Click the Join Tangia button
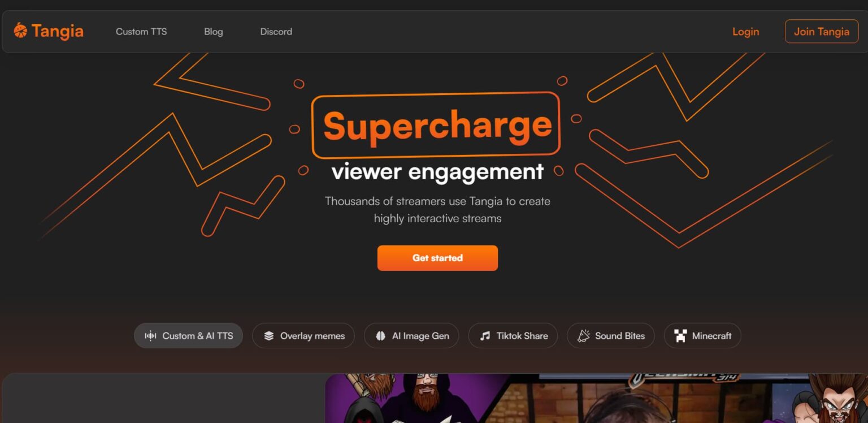This screenshot has height=423, width=868. 822,32
